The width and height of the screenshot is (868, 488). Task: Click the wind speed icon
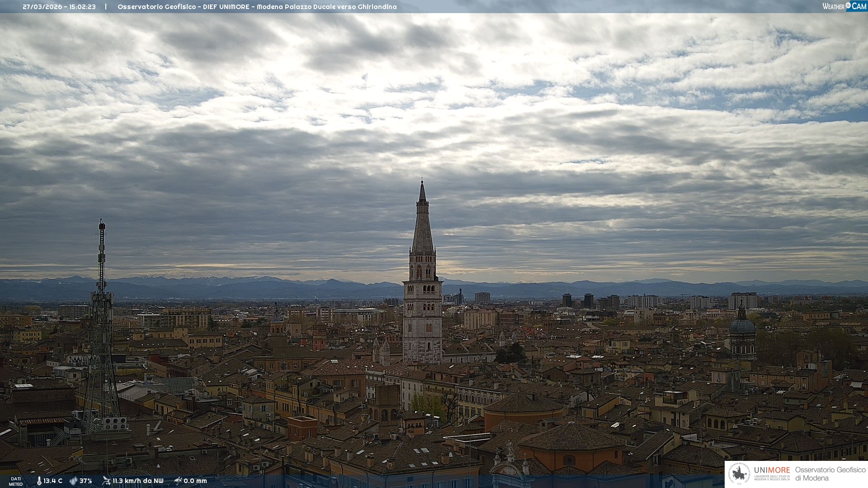(106, 481)
